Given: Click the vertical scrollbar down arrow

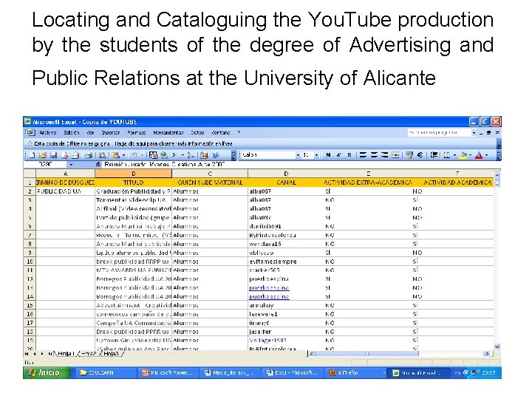Looking at the screenshot, I should tap(497, 347).
